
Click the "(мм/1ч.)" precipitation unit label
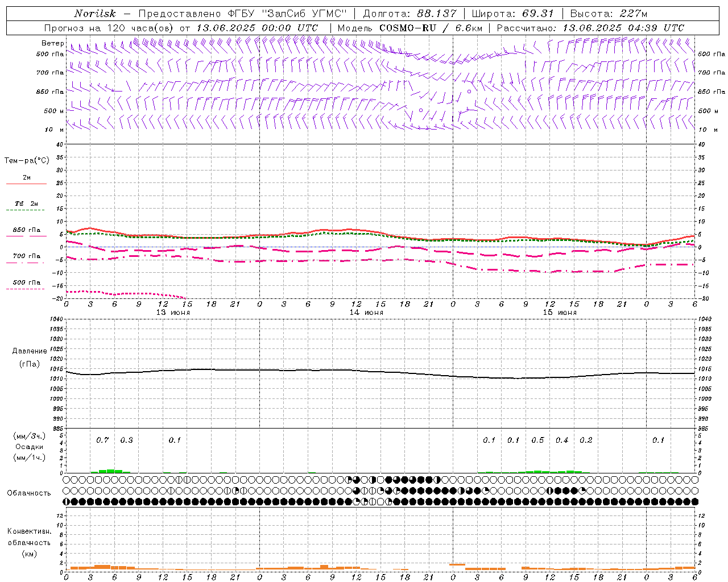click(x=29, y=458)
